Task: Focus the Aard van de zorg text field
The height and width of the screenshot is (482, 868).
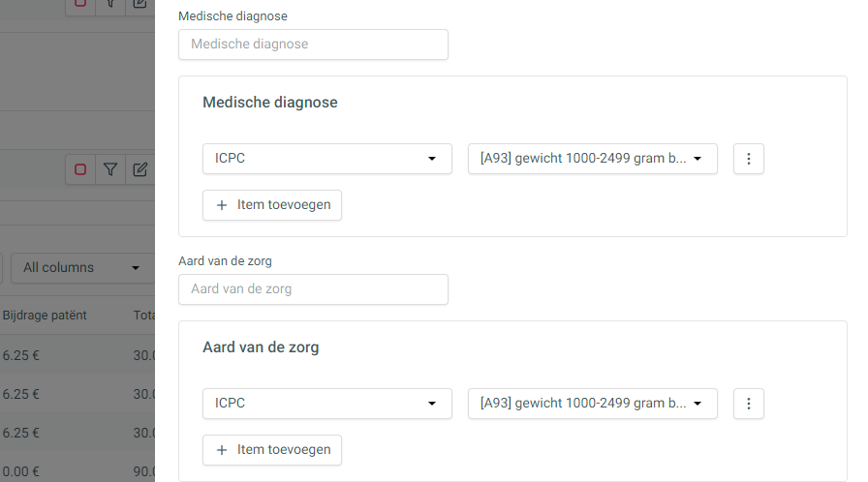Action: 313,289
